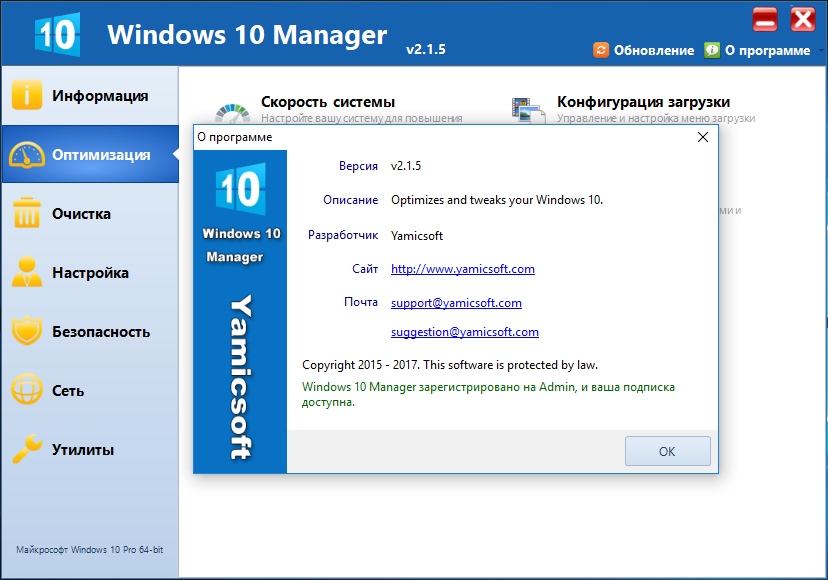Click the dialog's v2.1.5 version value
This screenshot has width=828, height=580.
point(406,166)
